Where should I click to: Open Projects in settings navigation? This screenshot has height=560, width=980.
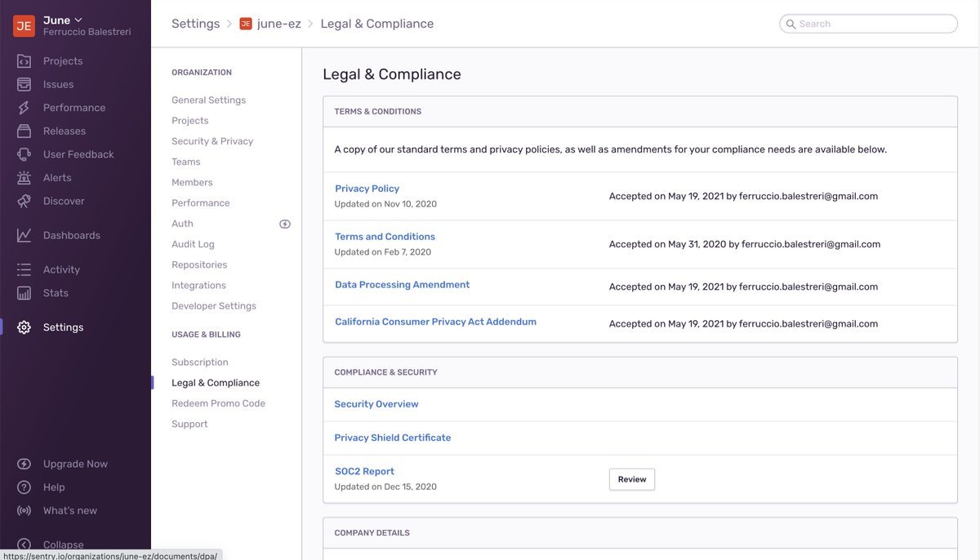[x=190, y=121]
